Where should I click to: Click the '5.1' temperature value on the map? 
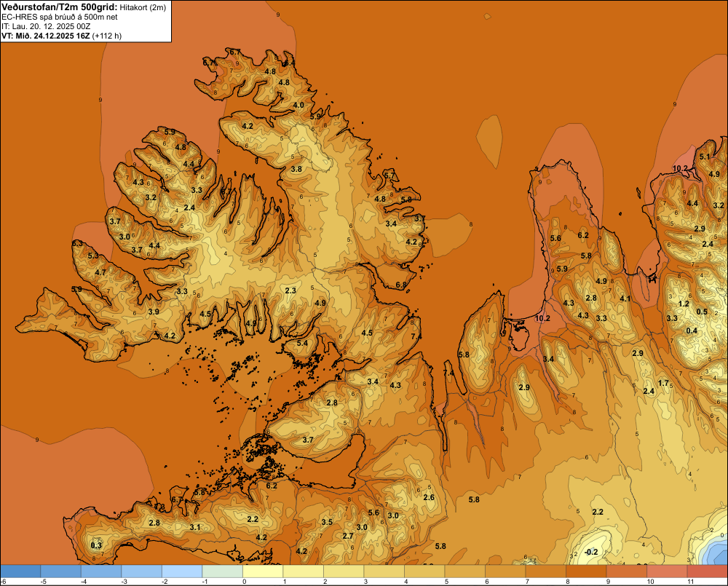(x=705, y=157)
